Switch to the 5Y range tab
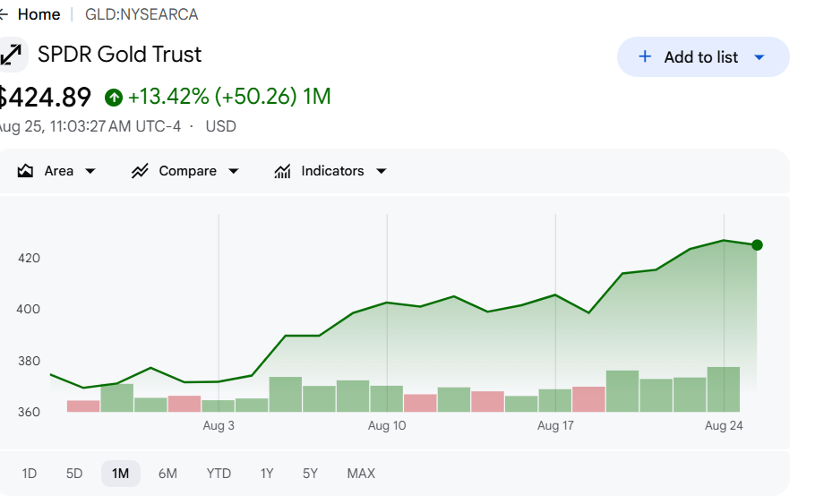The image size is (815, 504). click(x=310, y=474)
